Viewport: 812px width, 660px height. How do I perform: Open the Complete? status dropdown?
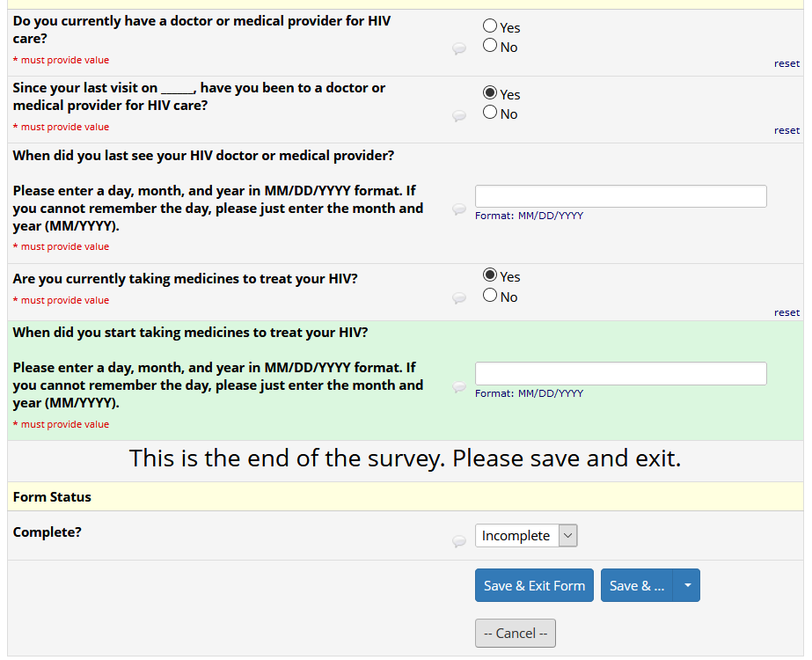[526, 535]
